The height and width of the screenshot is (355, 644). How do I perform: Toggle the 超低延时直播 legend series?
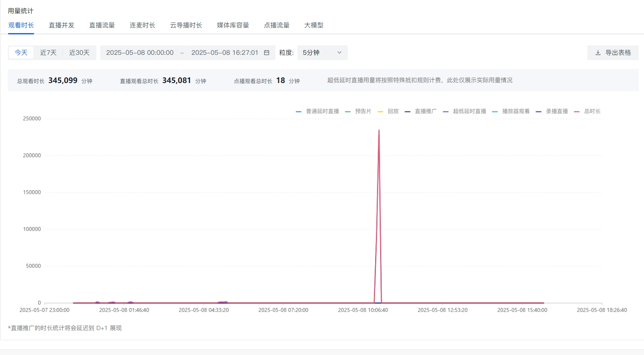[465, 111]
